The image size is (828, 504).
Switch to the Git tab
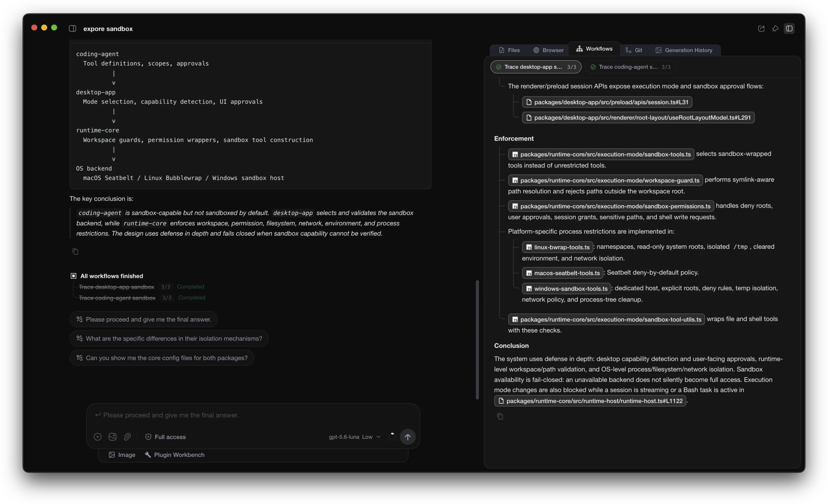[x=634, y=50]
